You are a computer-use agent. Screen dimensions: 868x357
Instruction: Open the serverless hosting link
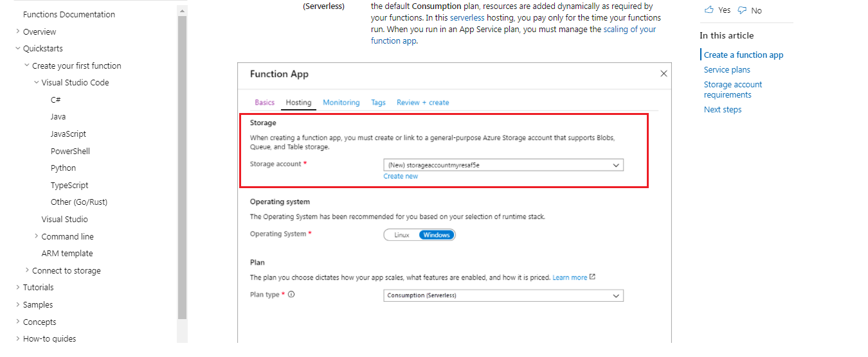[467, 18]
